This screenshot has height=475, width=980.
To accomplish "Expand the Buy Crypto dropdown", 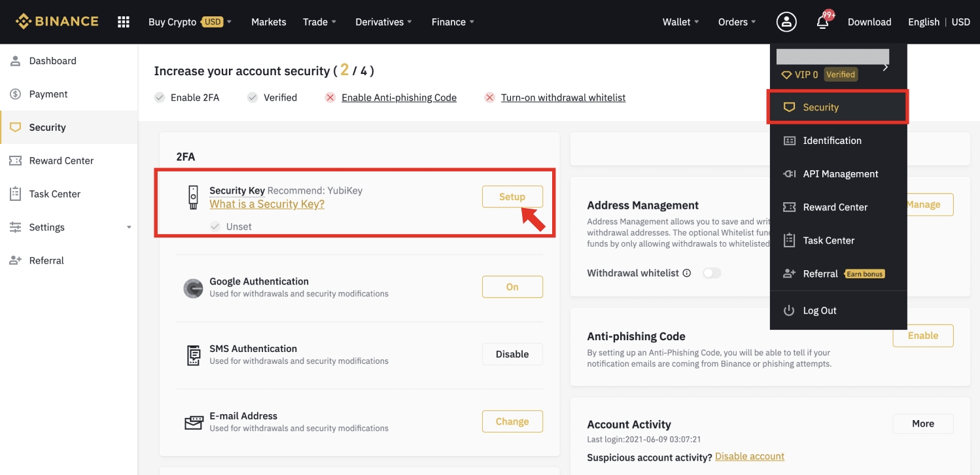I will [190, 22].
